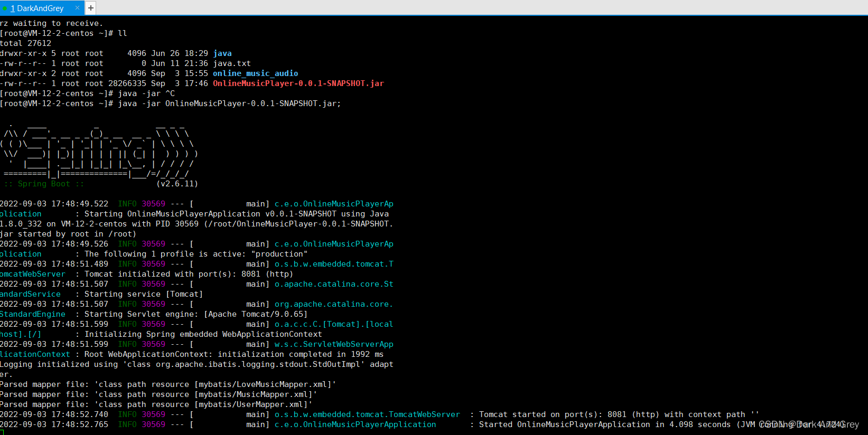Click the ':: Spring Boot ::' banner label
The width and height of the screenshot is (868, 435).
coord(44,184)
